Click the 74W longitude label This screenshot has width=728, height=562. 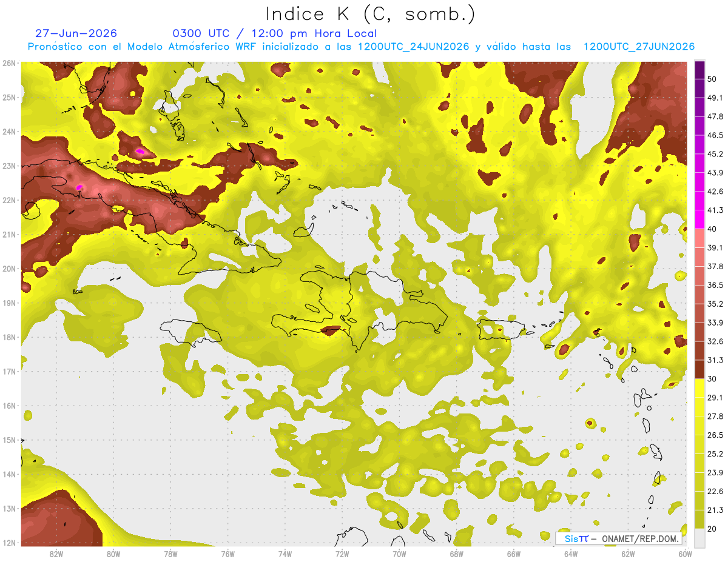click(285, 554)
